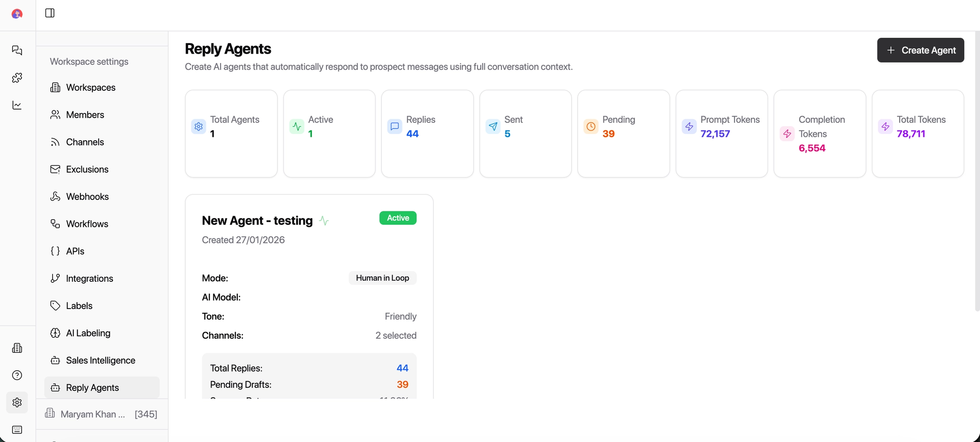980x442 pixels.
Task: Navigate to AI Labeling settings
Action: [x=88, y=333]
